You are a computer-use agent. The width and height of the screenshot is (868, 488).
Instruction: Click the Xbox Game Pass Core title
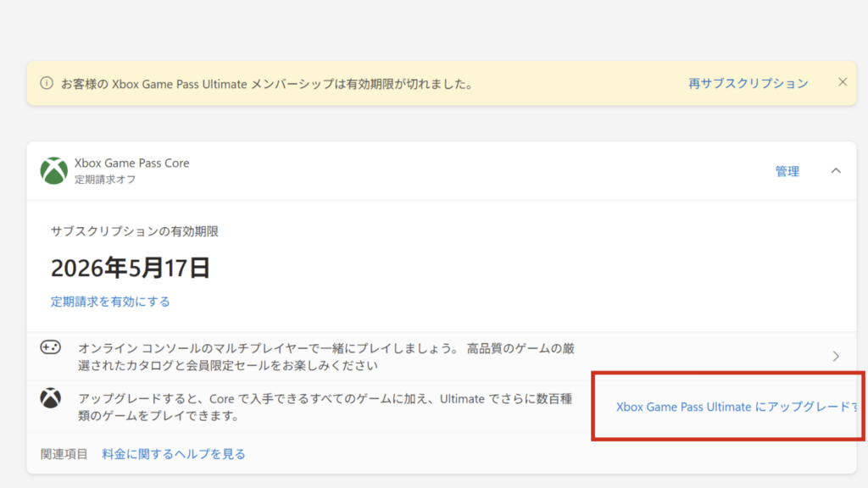(131, 164)
